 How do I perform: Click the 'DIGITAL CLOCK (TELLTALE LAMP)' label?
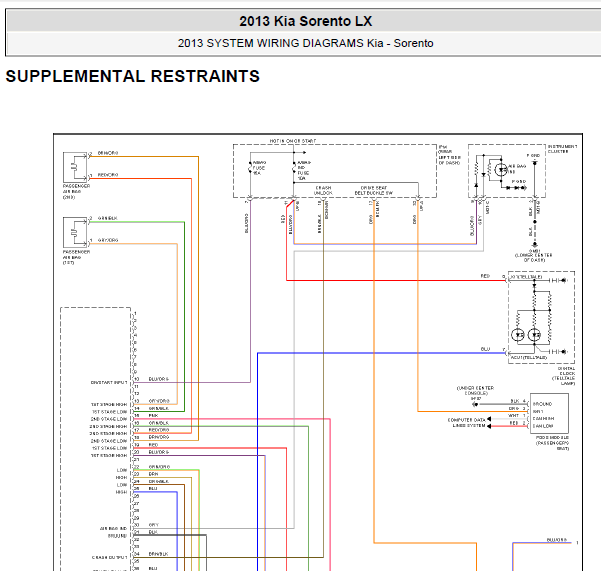click(563, 376)
